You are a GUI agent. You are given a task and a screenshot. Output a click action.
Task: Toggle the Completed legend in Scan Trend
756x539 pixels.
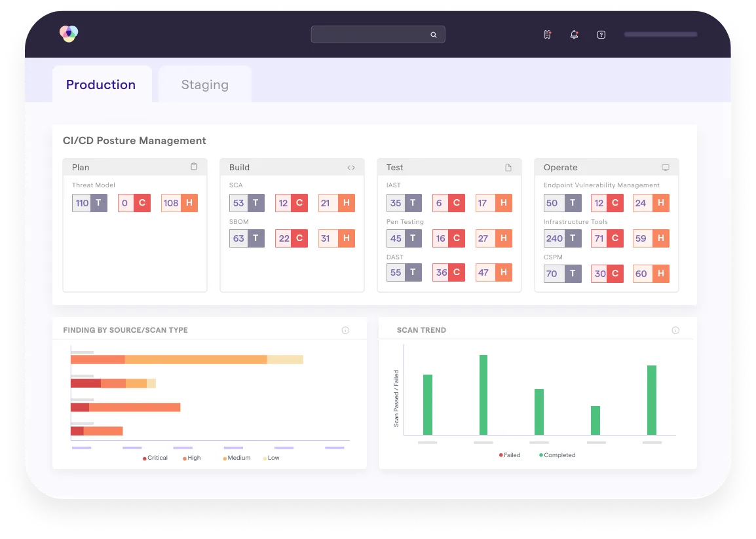(x=556, y=455)
